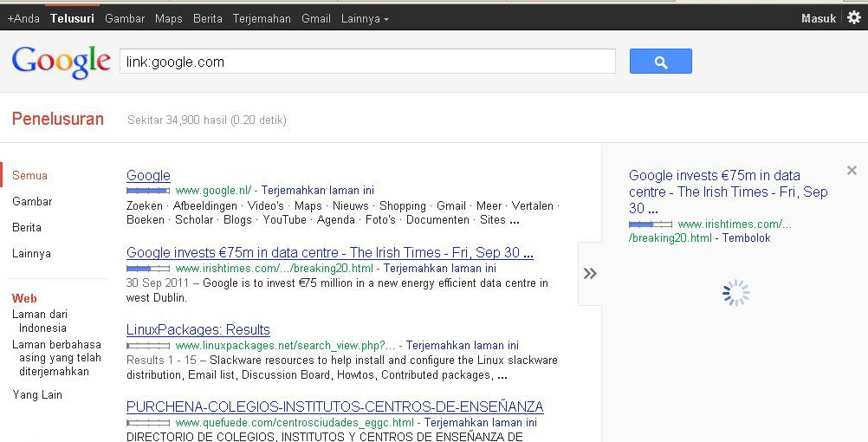Click Tembolok cached link in preview panel
The height and width of the screenshot is (442, 868).
point(746,238)
